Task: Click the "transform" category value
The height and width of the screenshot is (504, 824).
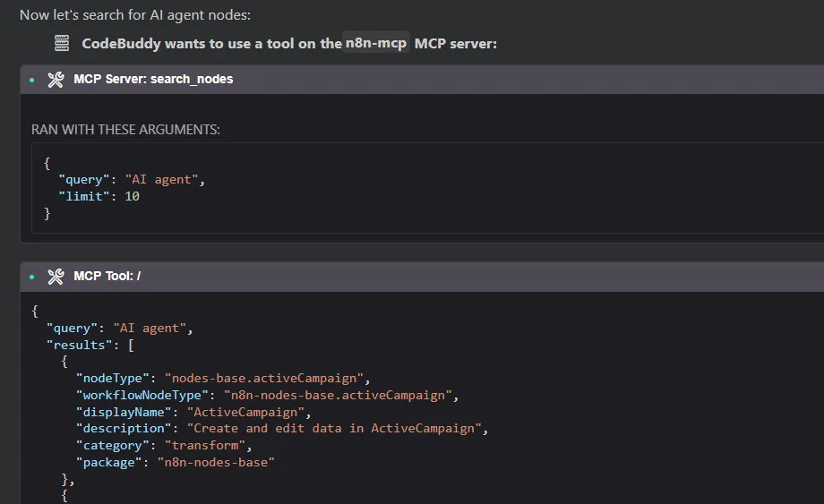Action: [x=203, y=445]
